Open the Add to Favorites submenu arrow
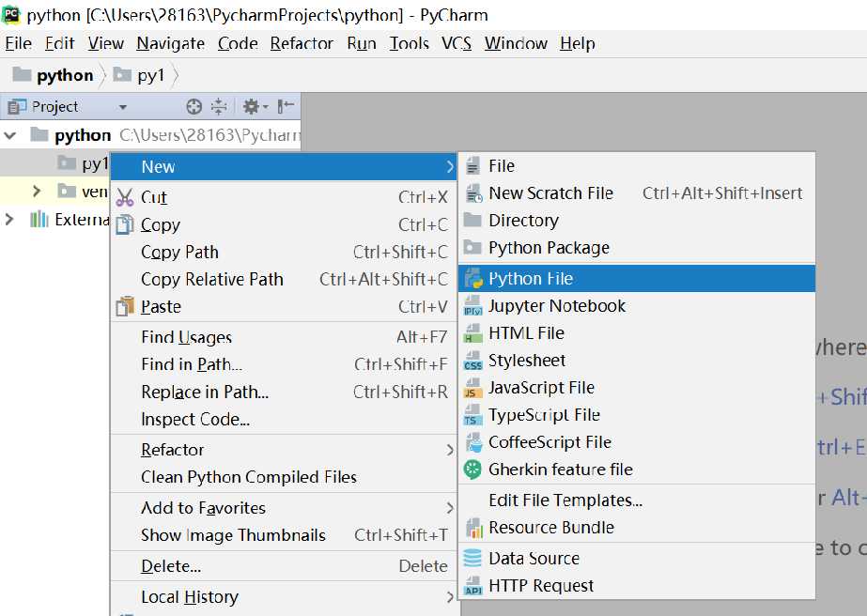This screenshot has height=616, width=867. 450,508
